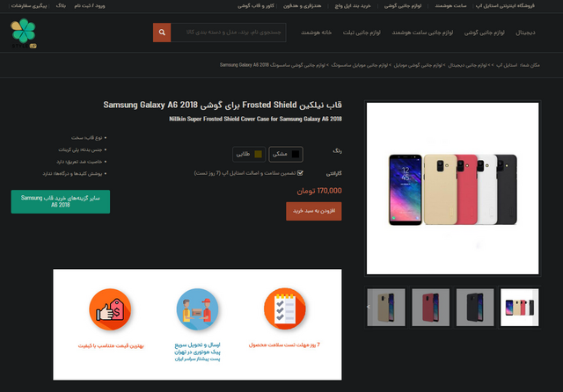The image size is (563, 392).
Task: Click the 7-day test checklist icon
Action: [285, 309]
